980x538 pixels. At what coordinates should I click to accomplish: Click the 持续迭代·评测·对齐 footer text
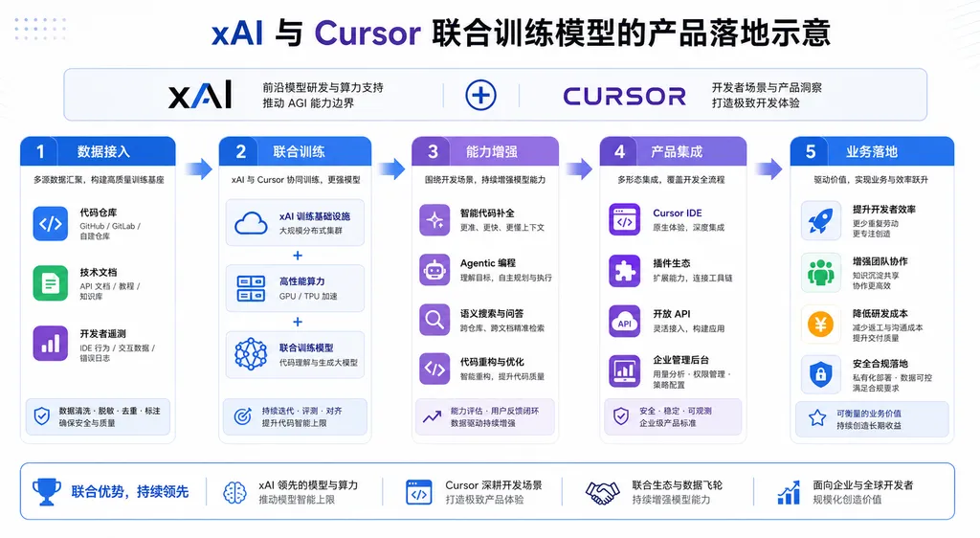[x=301, y=411]
